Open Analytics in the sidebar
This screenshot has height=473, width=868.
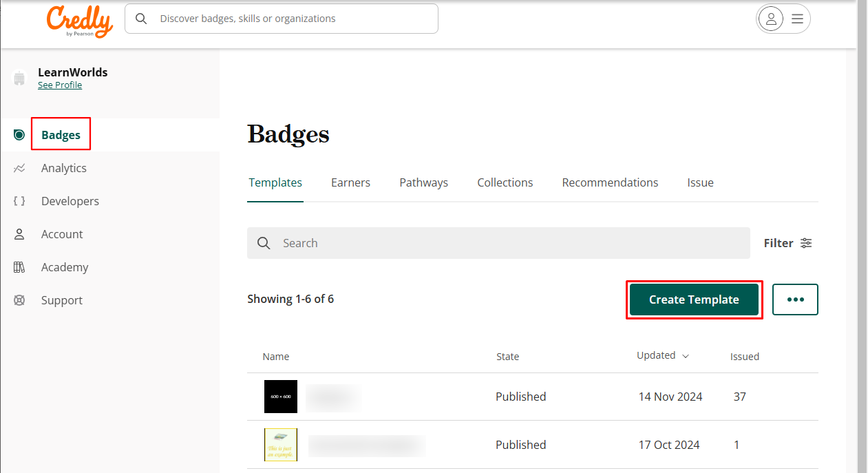[x=64, y=168]
